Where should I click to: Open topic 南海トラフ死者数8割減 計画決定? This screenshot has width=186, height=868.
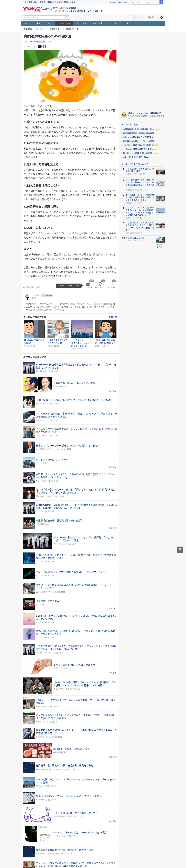pyautogui.click(x=138, y=137)
